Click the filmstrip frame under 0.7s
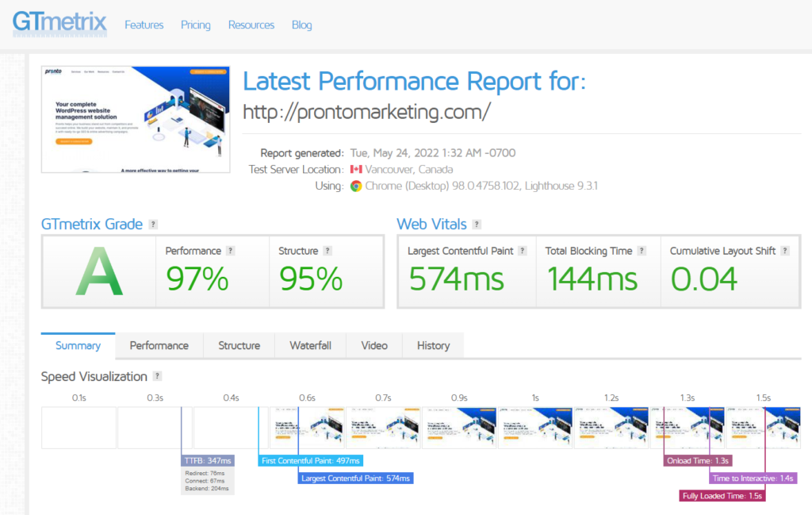This screenshot has height=515, width=812. [x=383, y=428]
